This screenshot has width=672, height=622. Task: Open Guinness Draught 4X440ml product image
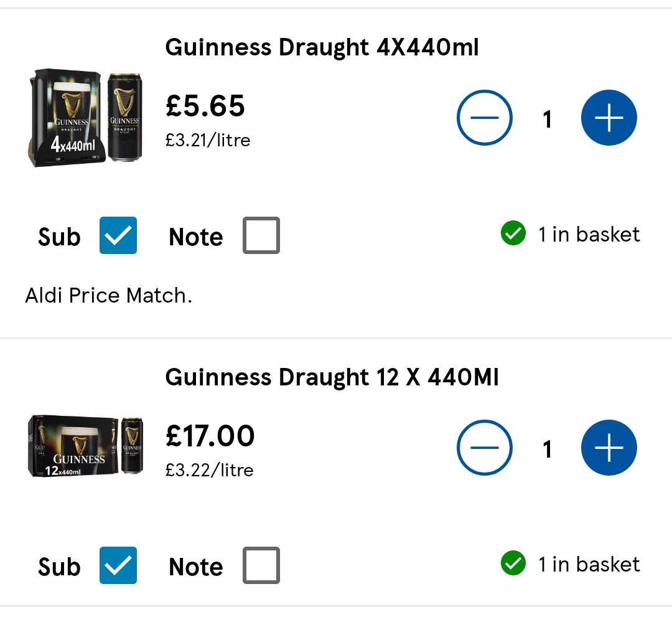(x=85, y=118)
